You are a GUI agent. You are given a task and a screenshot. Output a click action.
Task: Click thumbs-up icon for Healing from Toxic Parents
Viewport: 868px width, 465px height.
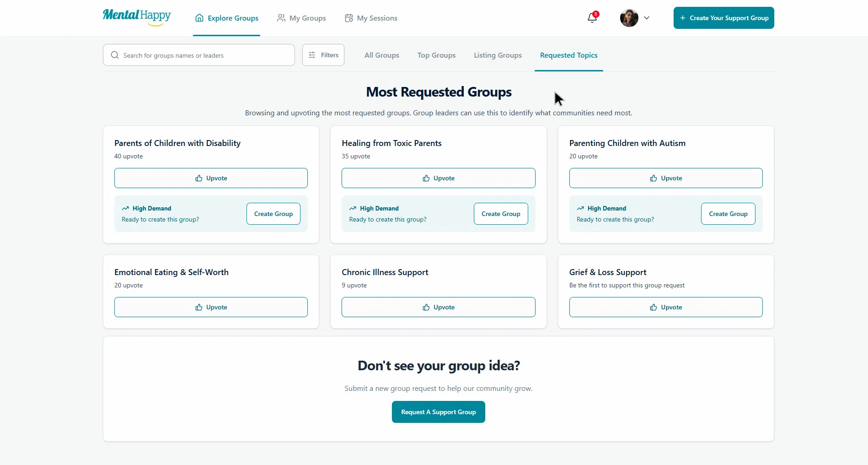(x=426, y=178)
